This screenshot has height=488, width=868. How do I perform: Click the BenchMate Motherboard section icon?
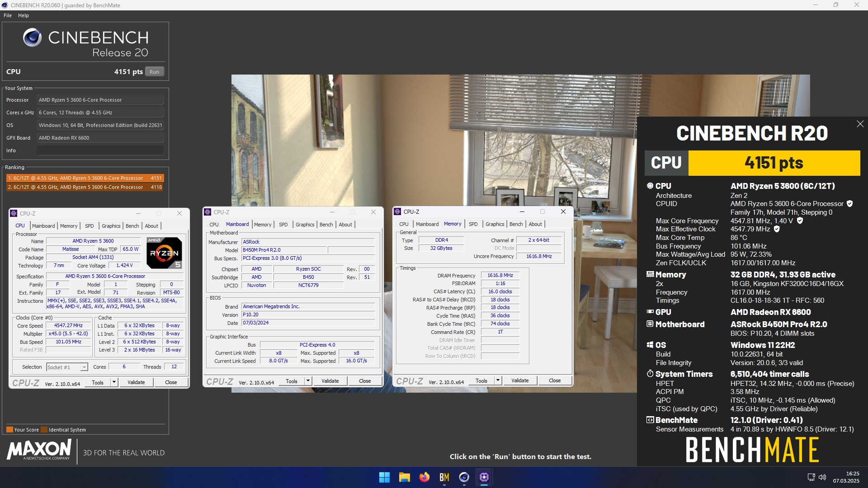coord(650,324)
